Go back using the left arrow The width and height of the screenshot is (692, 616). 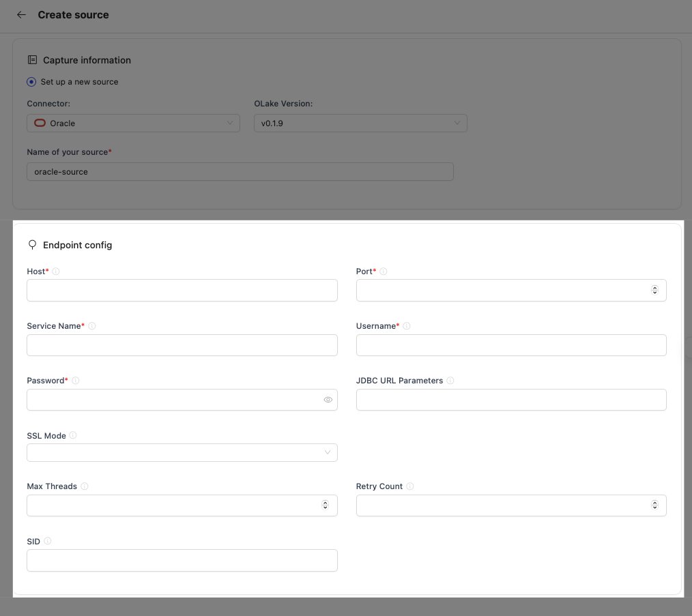[x=21, y=15]
